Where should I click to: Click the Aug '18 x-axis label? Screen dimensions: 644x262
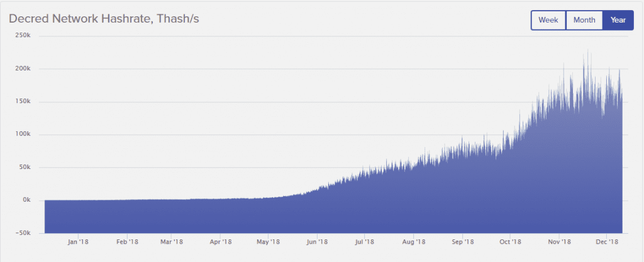tap(414, 242)
